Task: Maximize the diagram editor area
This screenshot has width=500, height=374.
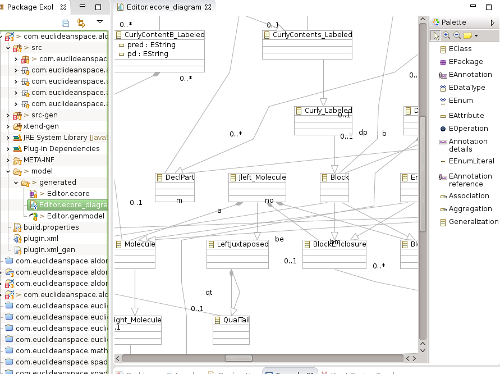Action: (x=489, y=7)
